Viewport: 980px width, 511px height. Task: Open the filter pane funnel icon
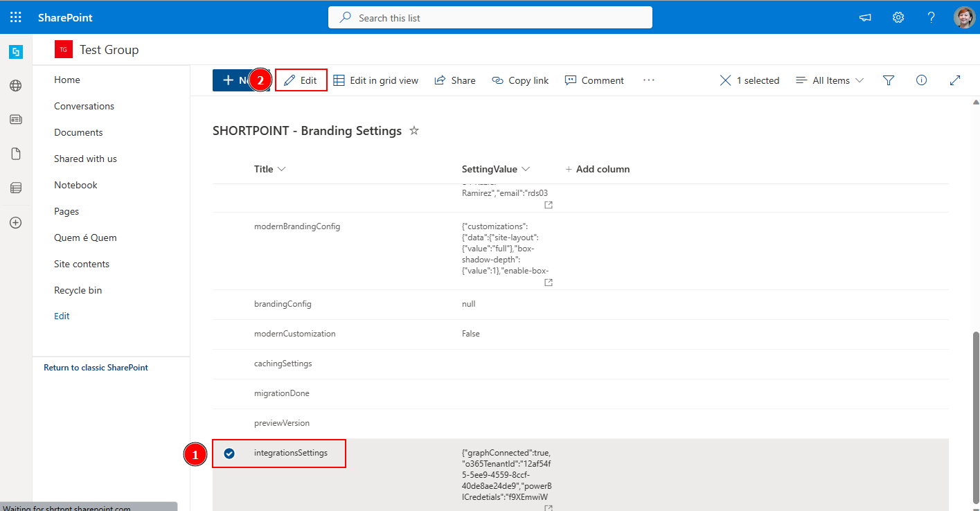click(889, 80)
